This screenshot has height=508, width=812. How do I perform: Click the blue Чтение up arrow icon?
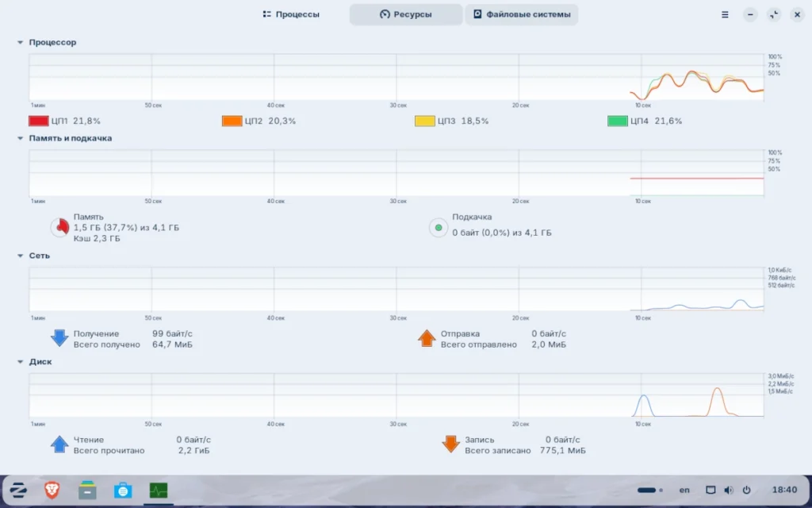point(59,444)
